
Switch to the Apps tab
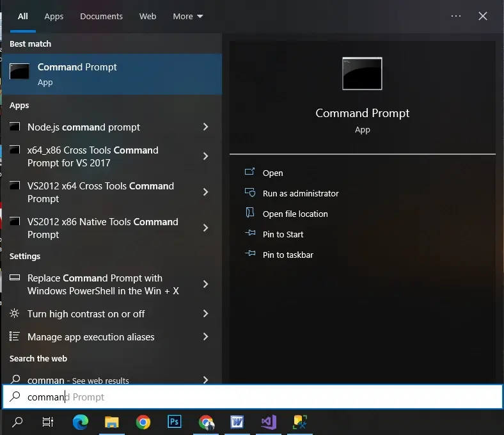coord(54,16)
